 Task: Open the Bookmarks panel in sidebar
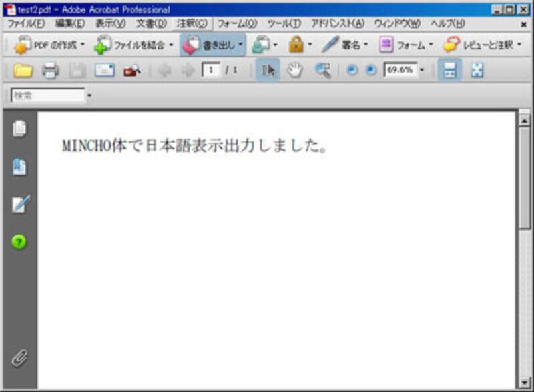point(19,167)
